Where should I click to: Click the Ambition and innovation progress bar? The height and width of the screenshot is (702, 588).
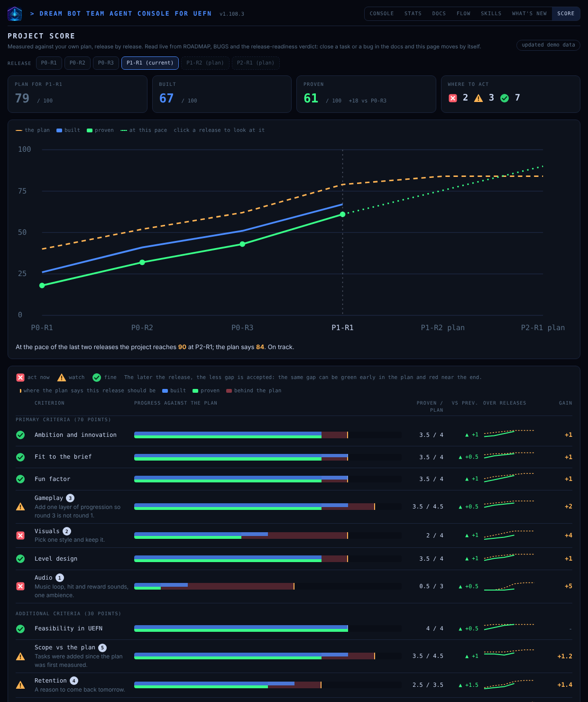click(x=268, y=435)
